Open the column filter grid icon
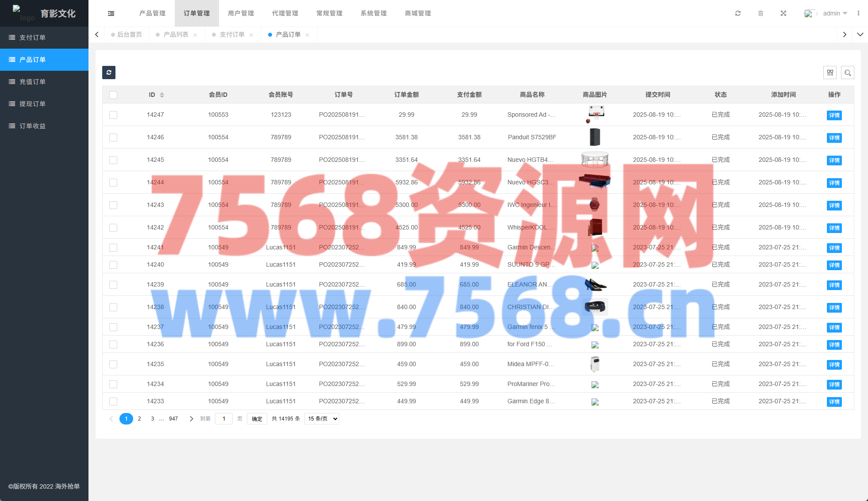This screenshot has height=501, width=868. tap(830, 73)
